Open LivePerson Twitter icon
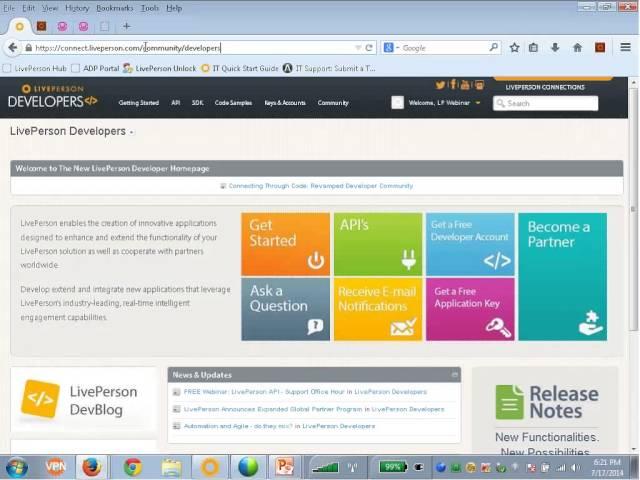The image size is (640, 480). 440,85
